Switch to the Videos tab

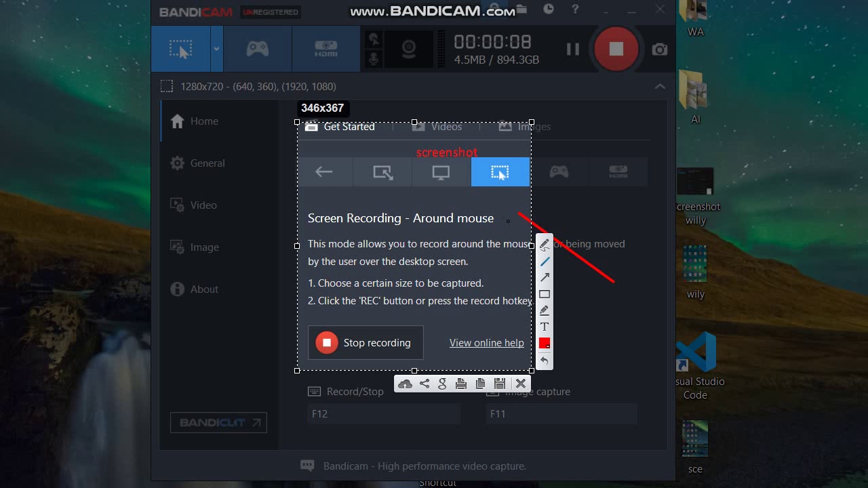[x=437, y=127]
